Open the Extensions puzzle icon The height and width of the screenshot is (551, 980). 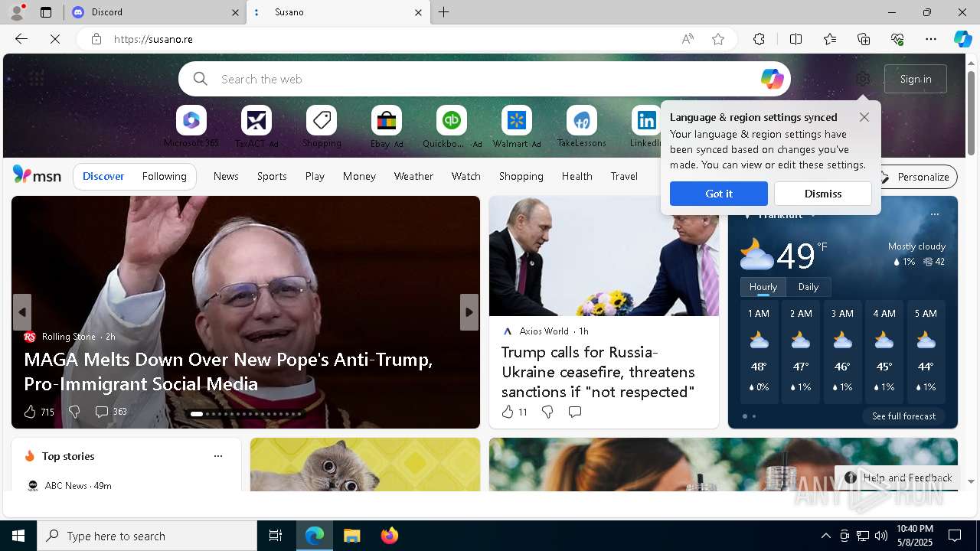(759, 39)
